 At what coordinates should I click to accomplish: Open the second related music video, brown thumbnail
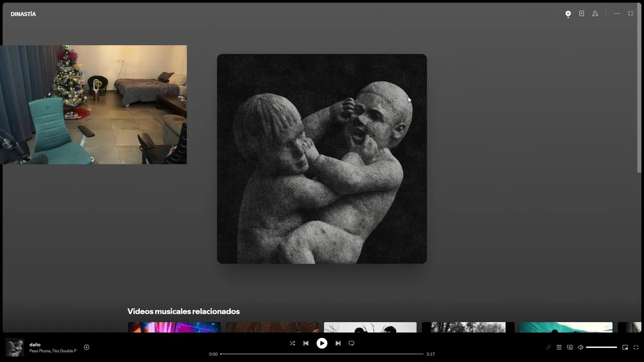(272, 327)
